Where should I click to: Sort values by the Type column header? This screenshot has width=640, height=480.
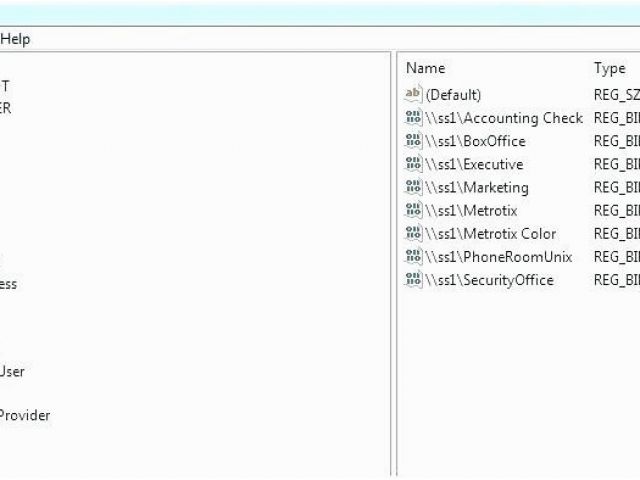coord(609,68)
